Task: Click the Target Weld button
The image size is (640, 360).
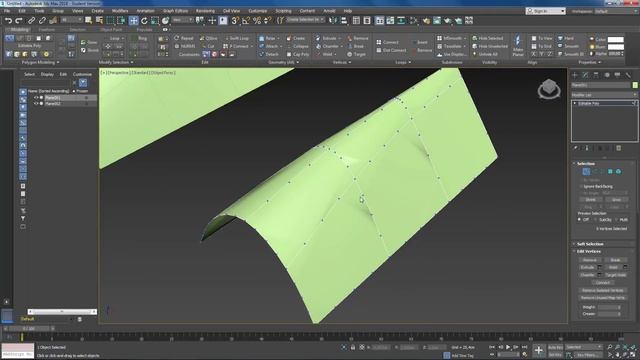Action: click(x=616, y=275)
